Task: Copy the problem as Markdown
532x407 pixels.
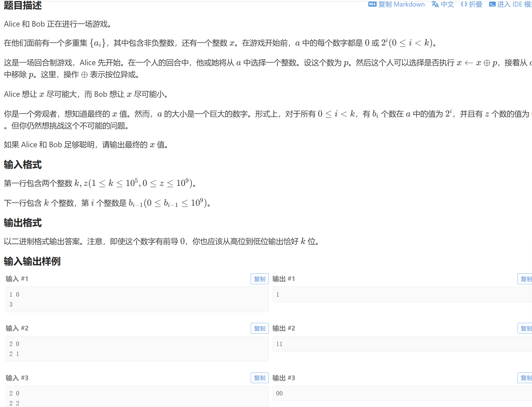Action: click(401, 4)
